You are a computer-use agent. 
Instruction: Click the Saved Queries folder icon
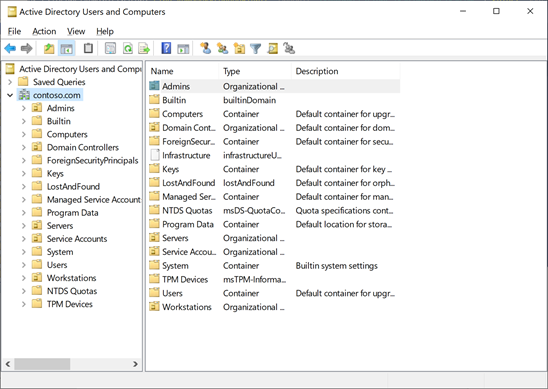[x=23, y=81]
